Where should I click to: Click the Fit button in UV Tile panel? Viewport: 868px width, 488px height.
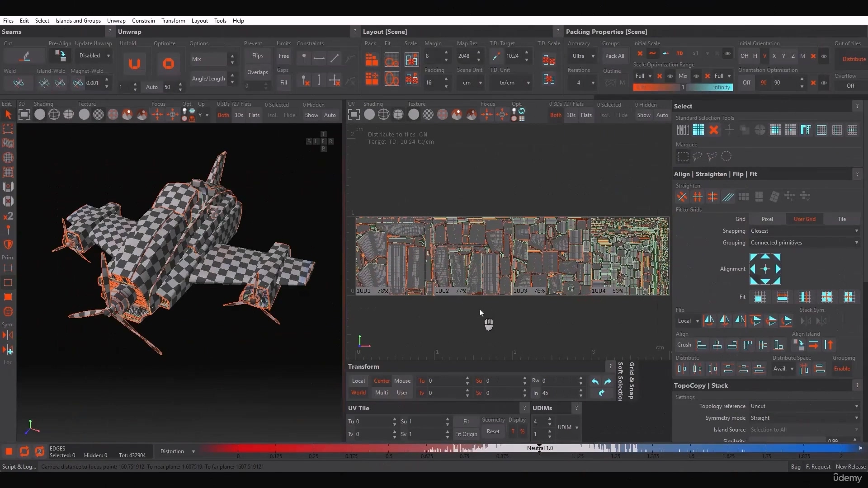[x=466, y=421]
